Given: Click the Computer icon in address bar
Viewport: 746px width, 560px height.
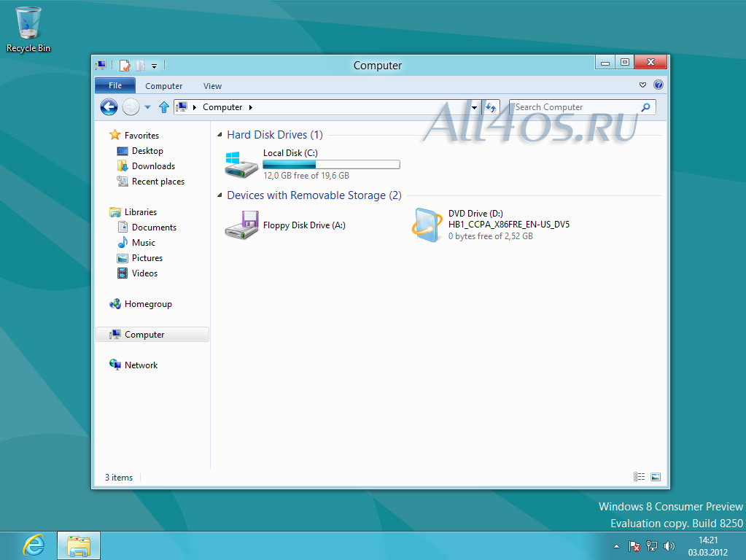Looking at the screenshot, I should pos(182,107).
